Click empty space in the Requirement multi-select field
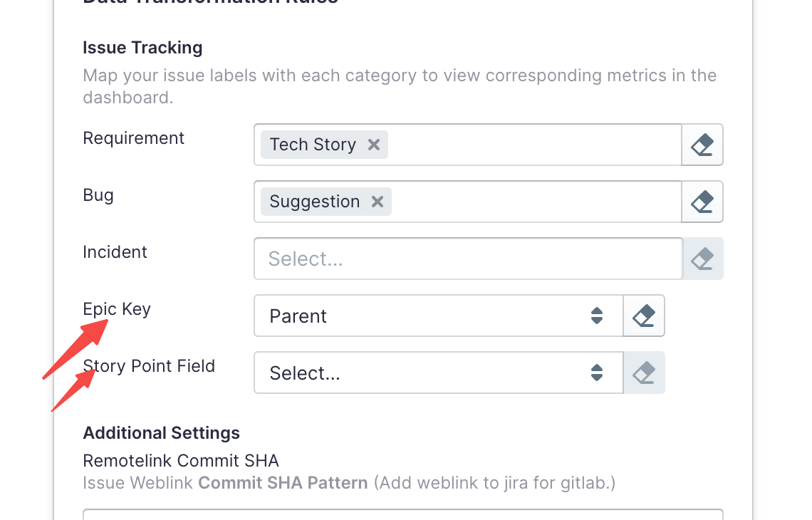 coord(534,145)
